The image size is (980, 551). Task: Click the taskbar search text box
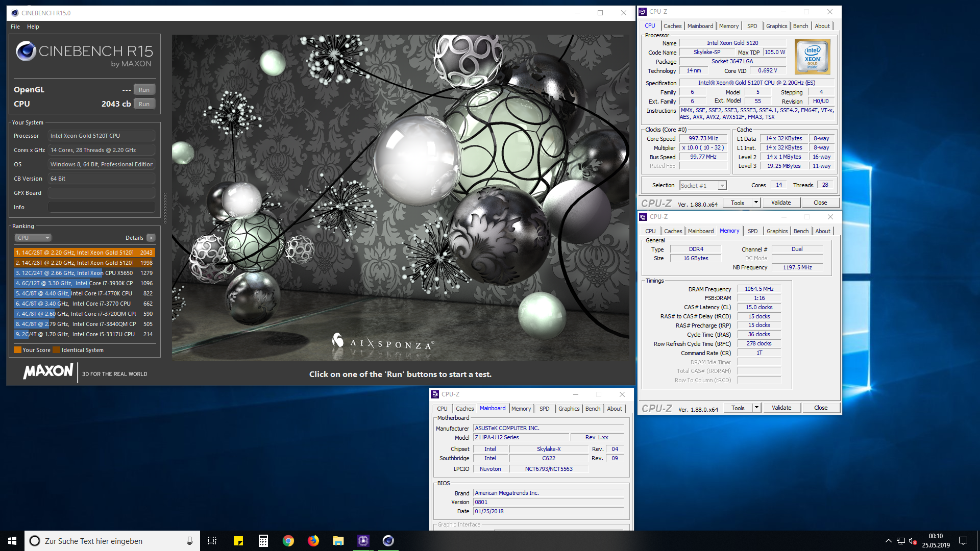click(x=112, y=541)
